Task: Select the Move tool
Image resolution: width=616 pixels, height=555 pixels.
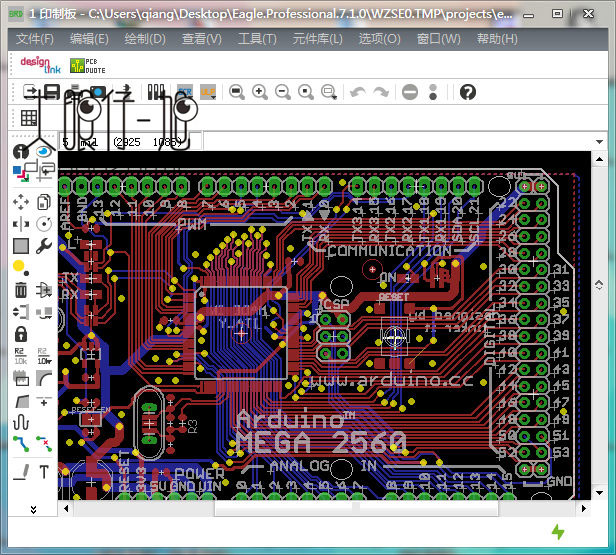Action: tap(21, 202)
